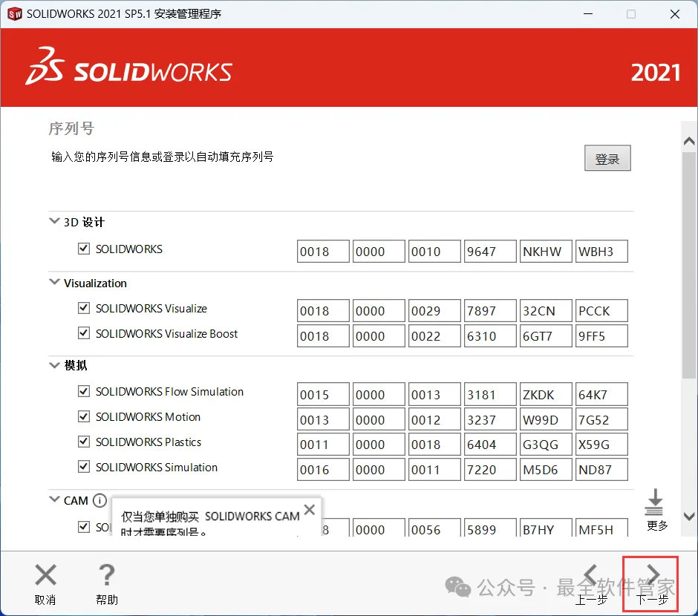Click Visualize serial field containing PCCK

(x=601, y=310)
